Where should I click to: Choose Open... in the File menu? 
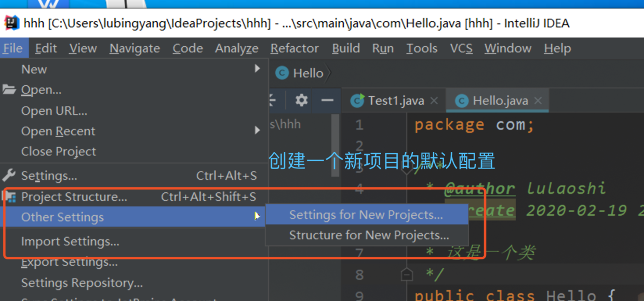point(134,90)
